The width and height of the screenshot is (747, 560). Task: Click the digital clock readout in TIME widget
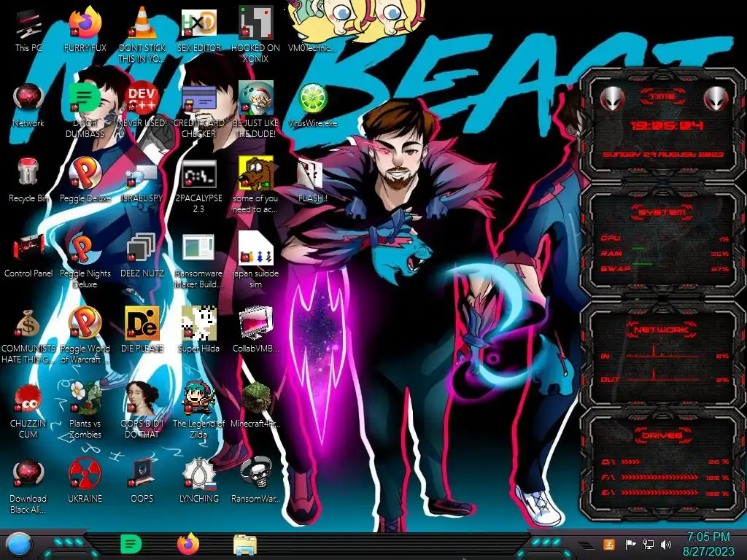[x=667, y=125]
